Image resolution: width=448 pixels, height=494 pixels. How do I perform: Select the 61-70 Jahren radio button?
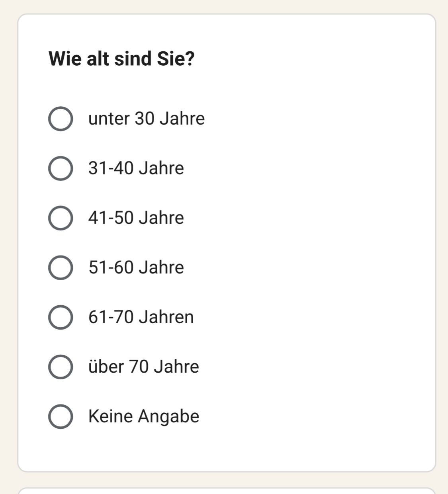pyautogui.click(x=61, y=317)
